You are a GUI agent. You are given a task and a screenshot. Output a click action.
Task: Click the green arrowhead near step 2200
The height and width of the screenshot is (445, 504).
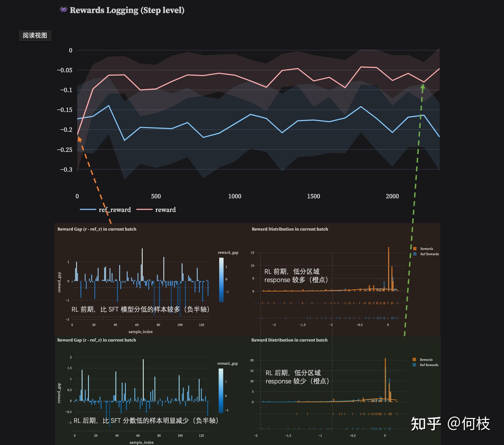pos(422,86)
